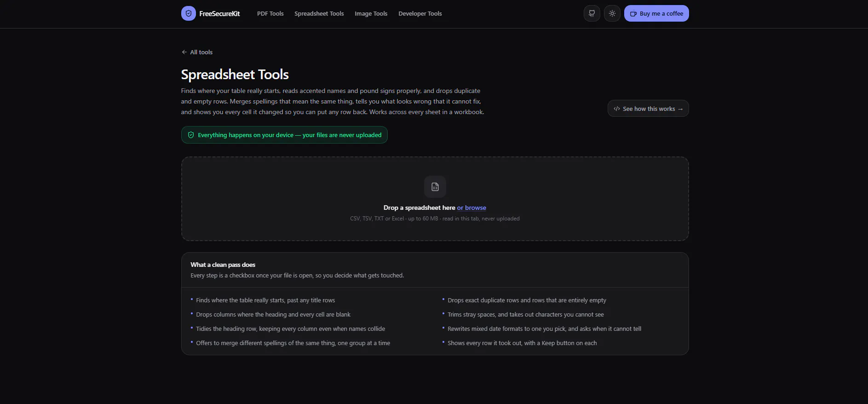This screenshot has width=868, height=404.
Task: Open the See how this works button
Action: [x=648, y=109]
